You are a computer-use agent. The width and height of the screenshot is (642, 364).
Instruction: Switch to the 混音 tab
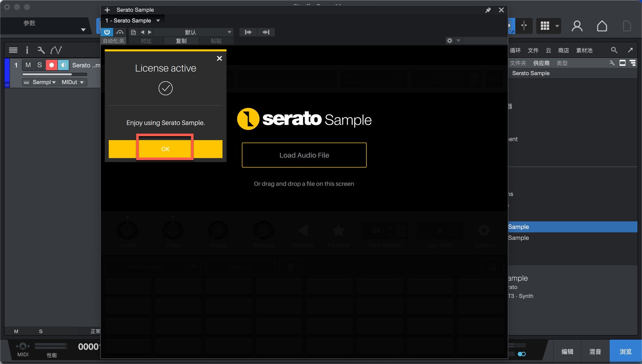(595, 352)
